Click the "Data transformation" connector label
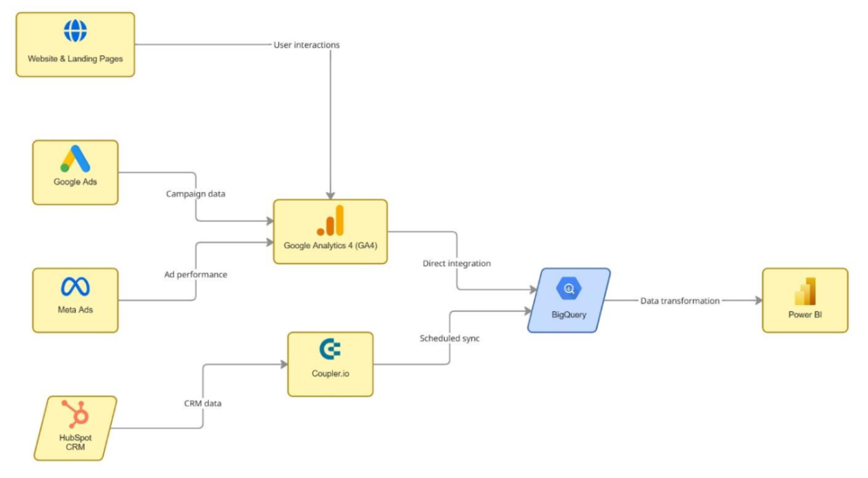 [680, 300]
